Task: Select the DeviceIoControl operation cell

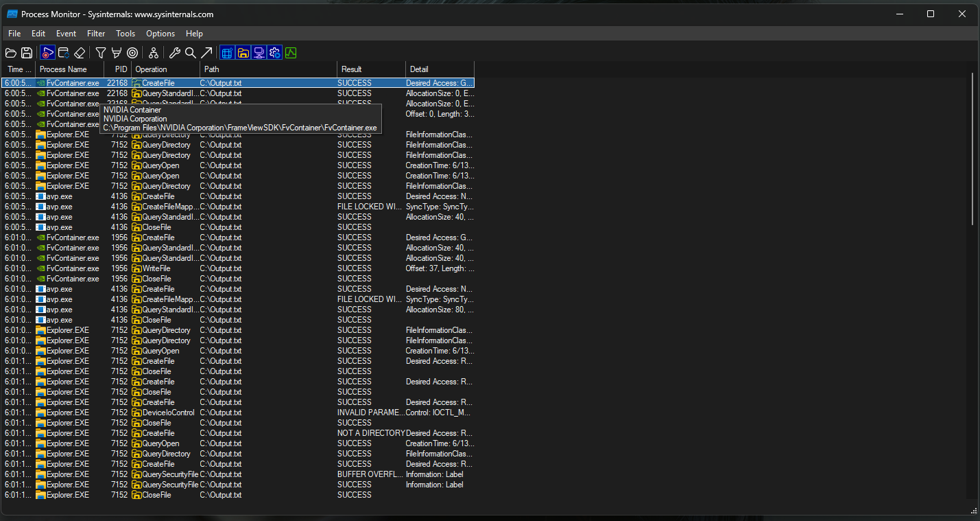Action: [x=168, y=413]
